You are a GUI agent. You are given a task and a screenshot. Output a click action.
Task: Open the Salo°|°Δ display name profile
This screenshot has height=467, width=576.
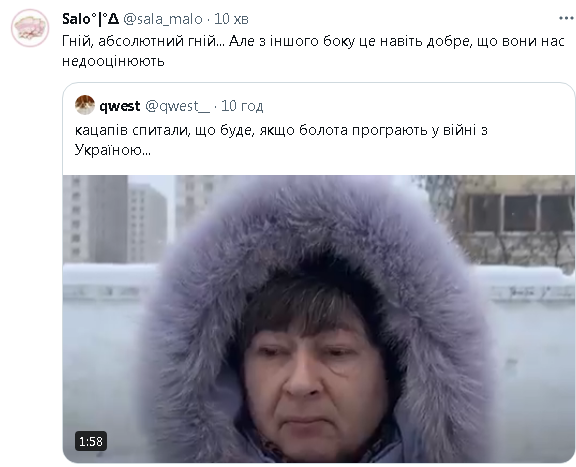click(x=90, y=19)
